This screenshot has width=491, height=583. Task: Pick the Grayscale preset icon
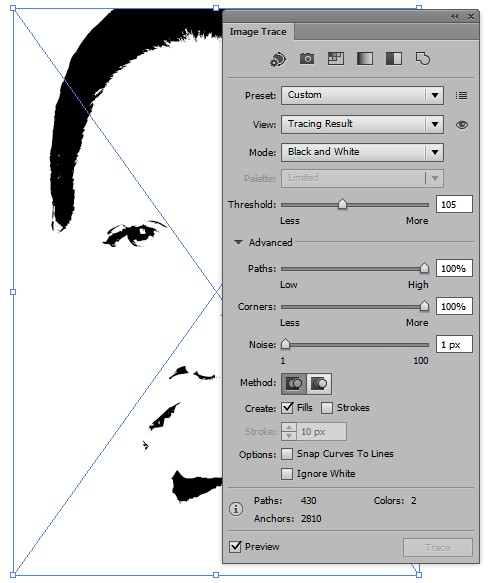(365, 58)
